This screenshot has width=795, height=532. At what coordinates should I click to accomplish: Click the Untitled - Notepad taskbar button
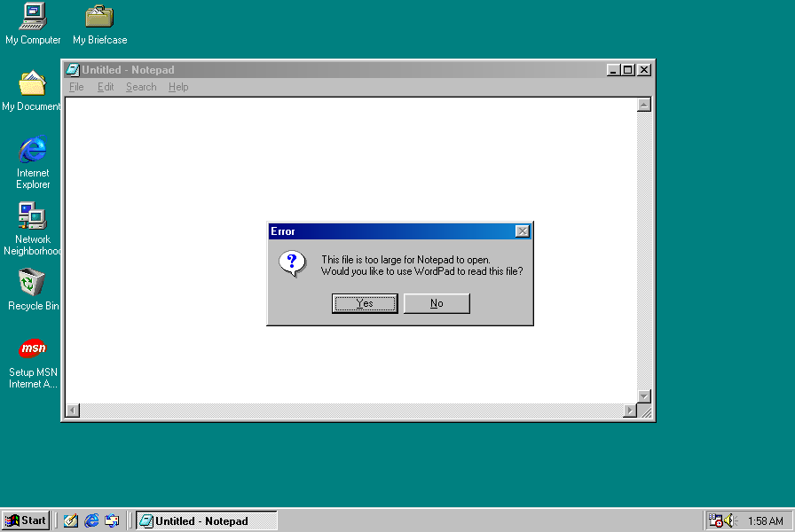pyautogui.click(x=207, y=520)
